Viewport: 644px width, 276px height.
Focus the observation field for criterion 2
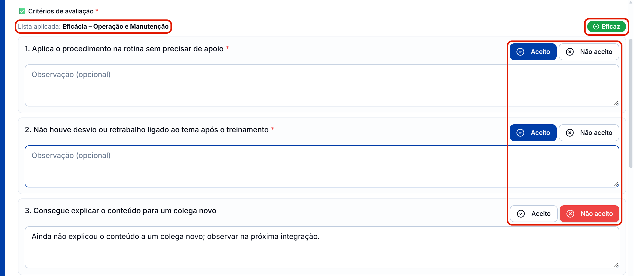coord(322,166)
